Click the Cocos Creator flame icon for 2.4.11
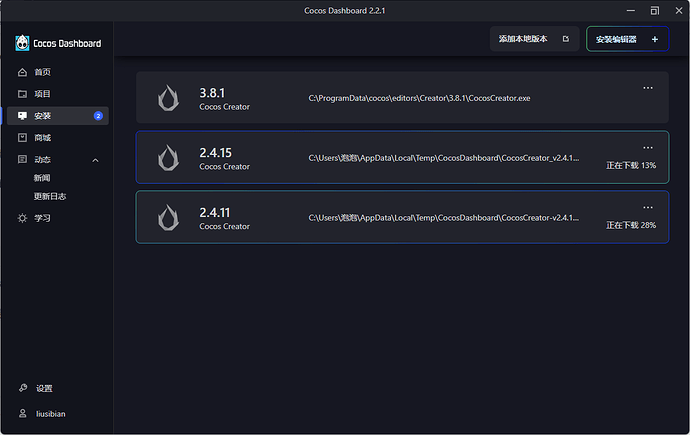This screenshot has width=690, height=435. pyautogui.click(x=169, y=217)
